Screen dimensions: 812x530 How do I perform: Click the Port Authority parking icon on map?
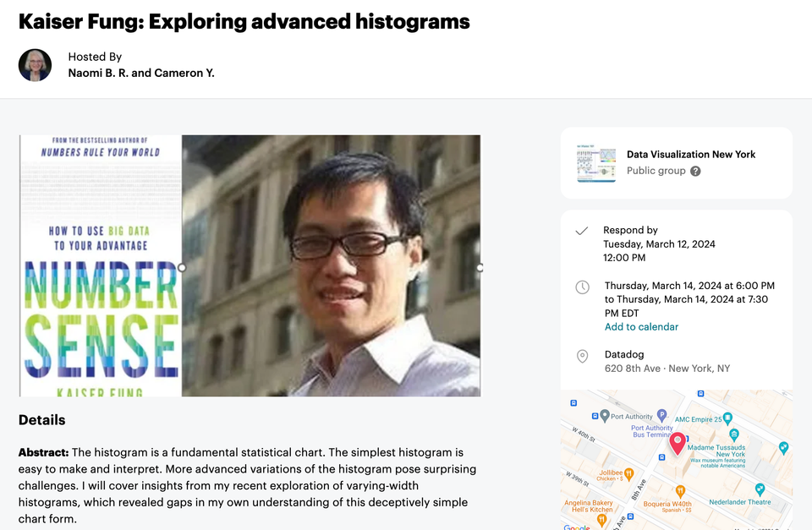click(x=661, y=415)
